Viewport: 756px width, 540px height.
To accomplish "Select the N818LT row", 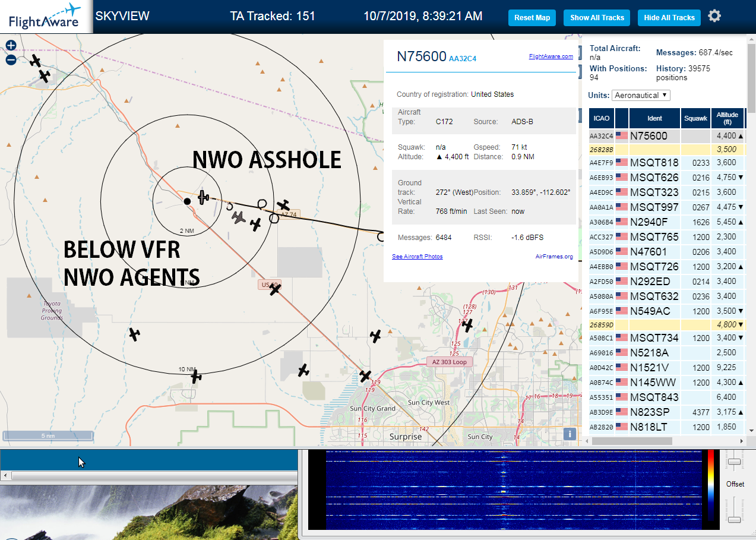I will 667,427.
